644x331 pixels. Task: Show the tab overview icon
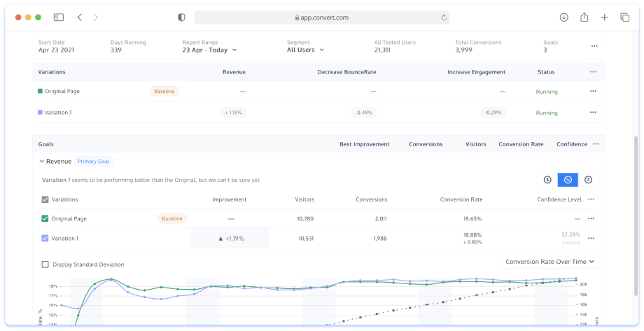coord(624,17)
